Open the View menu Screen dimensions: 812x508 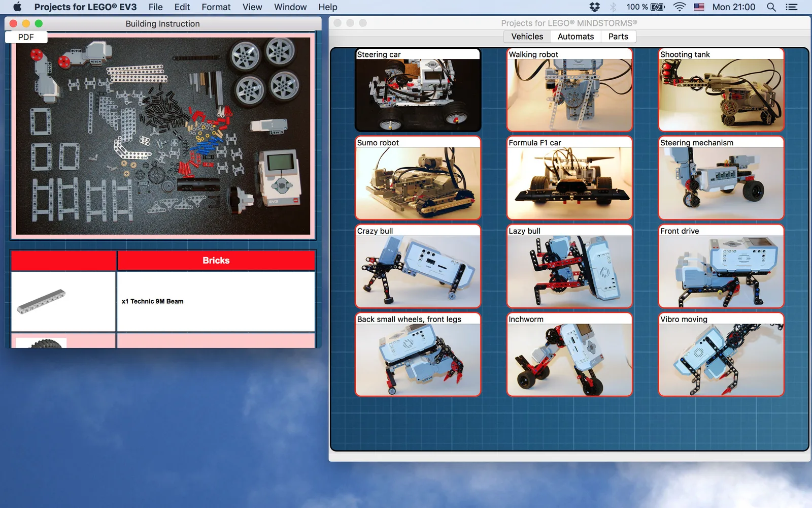[252, 7]
